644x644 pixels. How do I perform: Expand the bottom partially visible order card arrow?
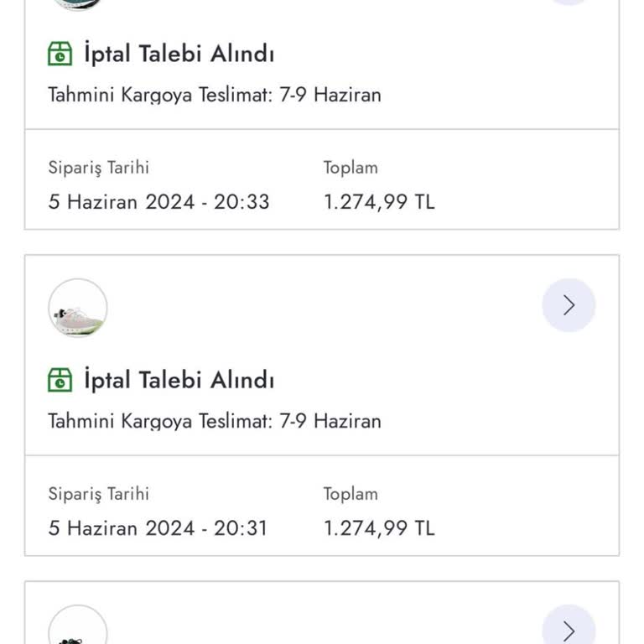pyautogui.click(x=569, y=629)
